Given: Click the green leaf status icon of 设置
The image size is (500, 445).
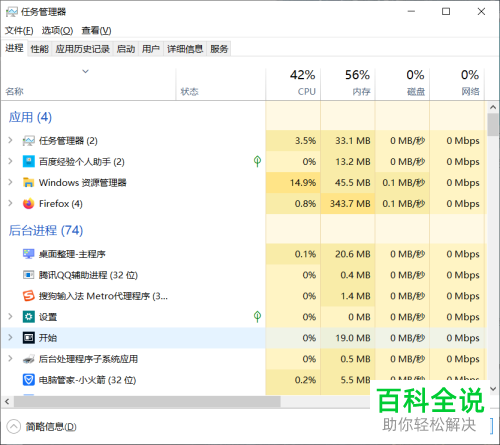Looking at the screenshot, I should coord(257,316).
